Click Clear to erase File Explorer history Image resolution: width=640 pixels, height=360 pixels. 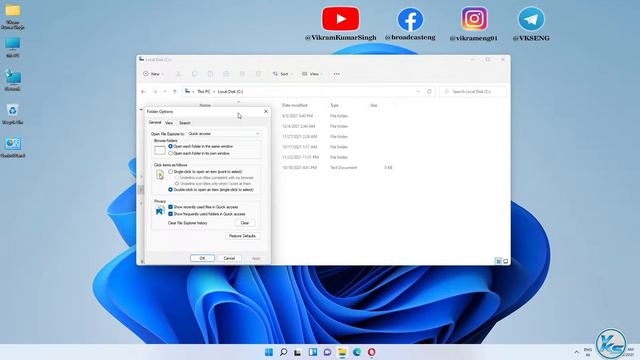coord(244,223)
